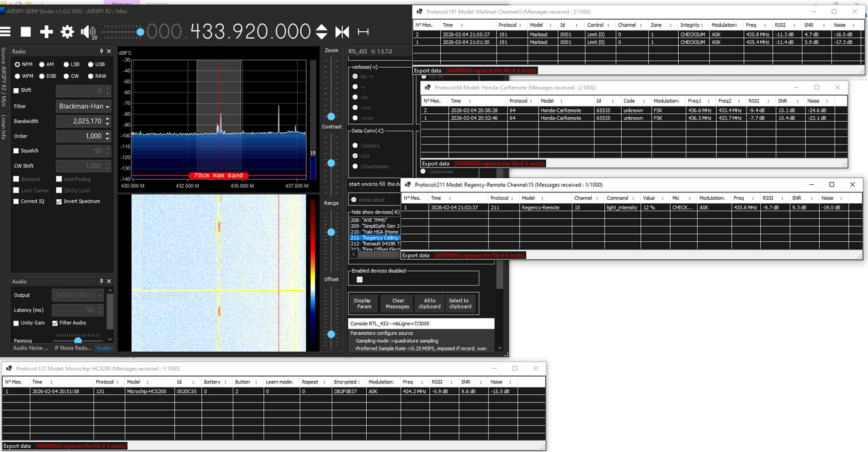Open the Listen Info side tab

(x=3, y=128)
